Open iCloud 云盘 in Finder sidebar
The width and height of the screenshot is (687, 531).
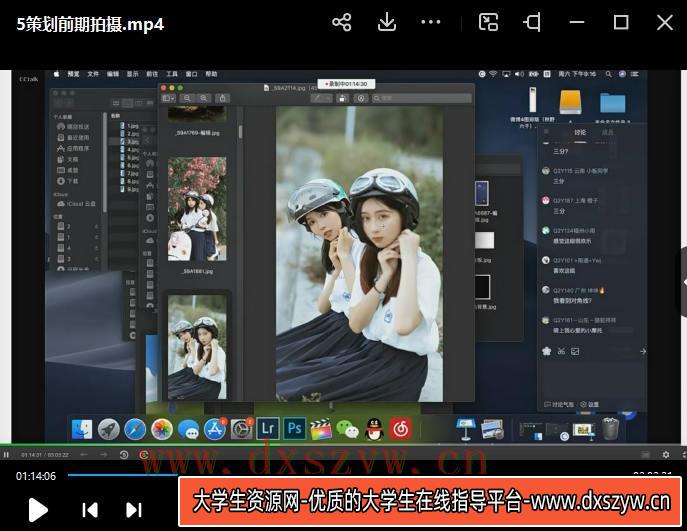pyautogui.click(x=76, y=204)
